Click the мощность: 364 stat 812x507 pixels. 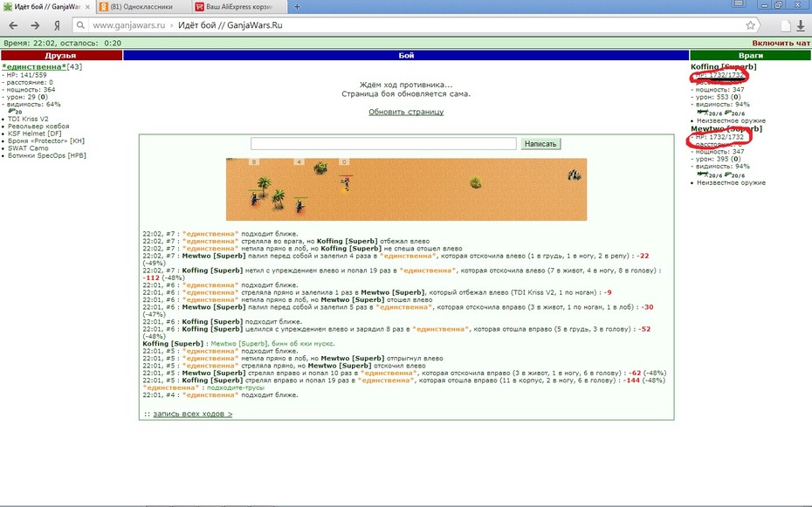[29, 90]
